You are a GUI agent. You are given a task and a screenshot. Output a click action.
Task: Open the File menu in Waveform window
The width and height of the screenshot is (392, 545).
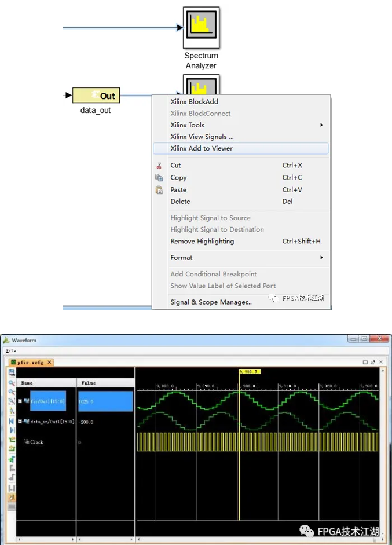point(10,350)
